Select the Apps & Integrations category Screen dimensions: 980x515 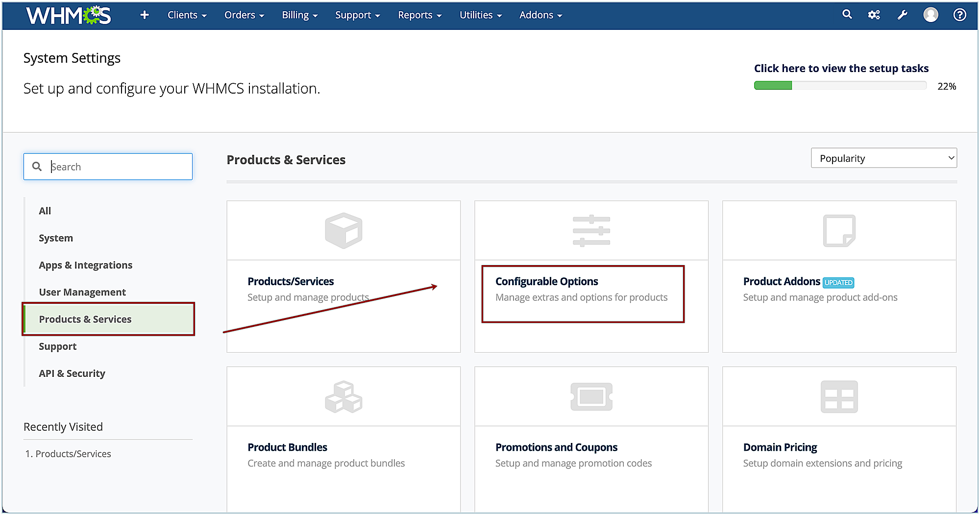[x=86, y=265]
